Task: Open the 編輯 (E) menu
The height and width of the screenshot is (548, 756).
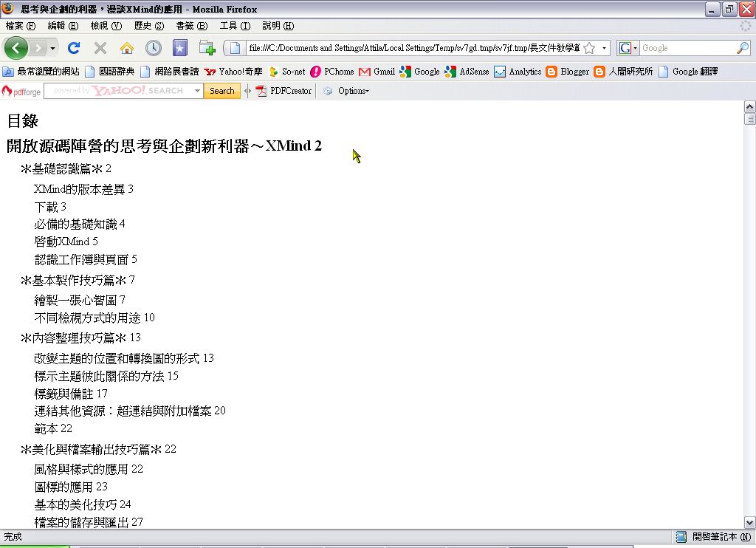Action: [63, 26]
